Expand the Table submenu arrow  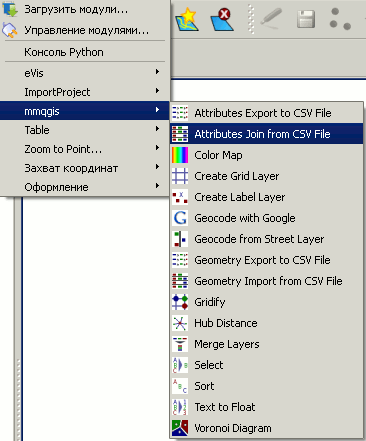157,129
